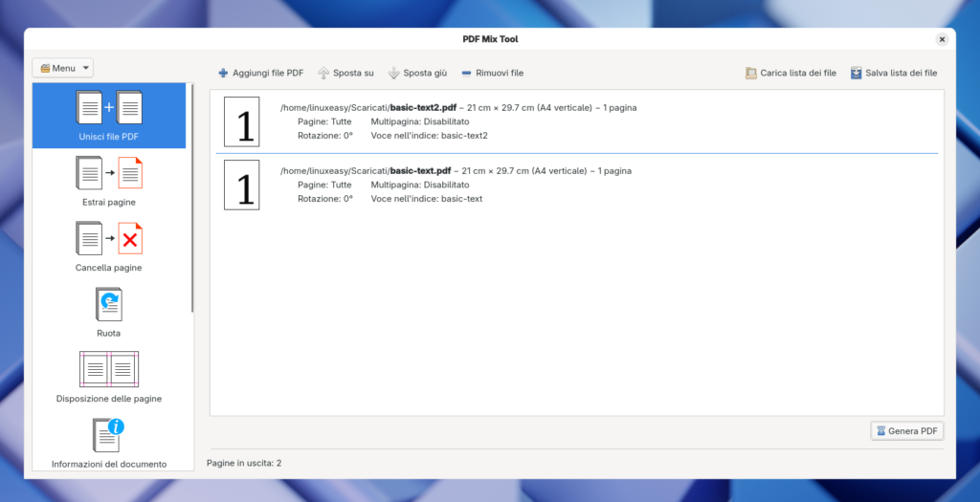This screenshot has width=980, height=502.
Task: Click 'Multipagina: Disabilitato' in basic-text.pdf row
Action: point(420,185)
